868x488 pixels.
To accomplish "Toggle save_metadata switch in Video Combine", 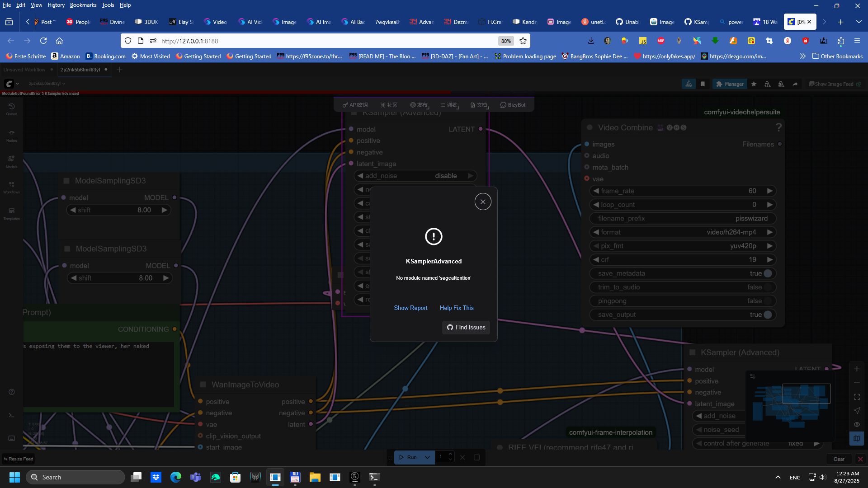I will click(767, 273).
